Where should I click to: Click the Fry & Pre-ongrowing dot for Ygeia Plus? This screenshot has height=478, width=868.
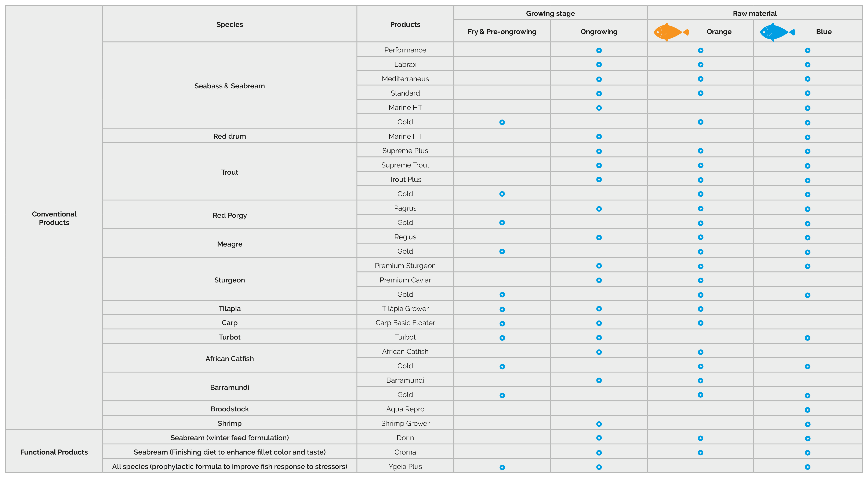click(502, 467)
